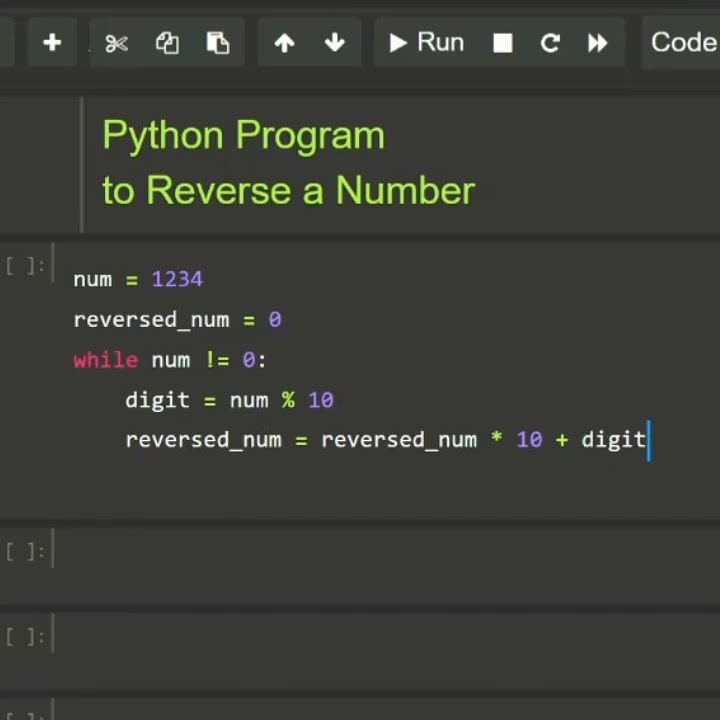Select the markdown heading 'Python Program to Reverse a Number'

click(288, 163)
